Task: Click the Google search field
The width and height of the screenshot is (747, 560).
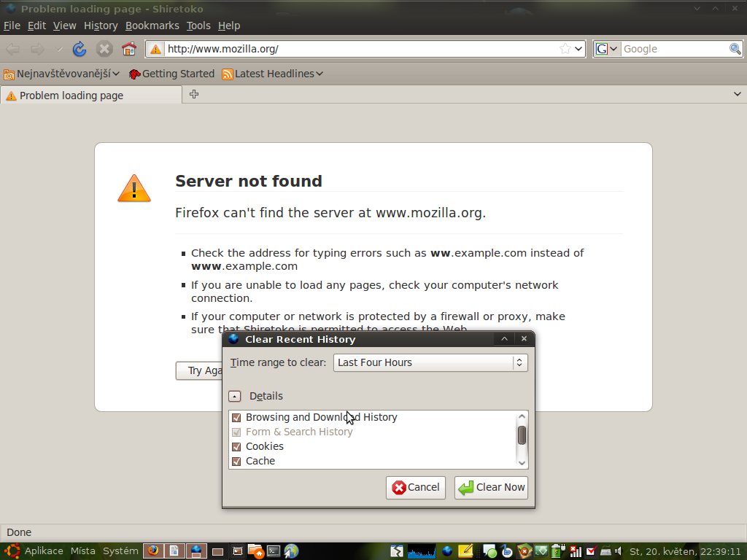Action: 675,49
